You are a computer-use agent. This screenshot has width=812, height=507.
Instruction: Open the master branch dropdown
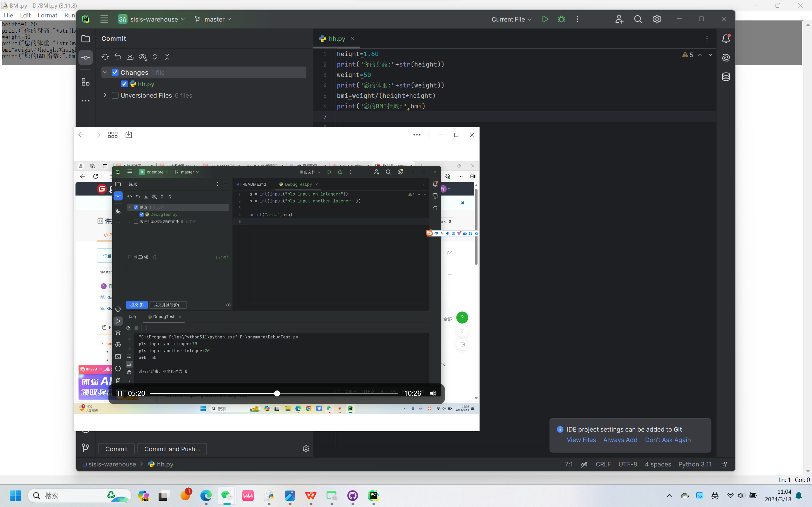(213, 19)
